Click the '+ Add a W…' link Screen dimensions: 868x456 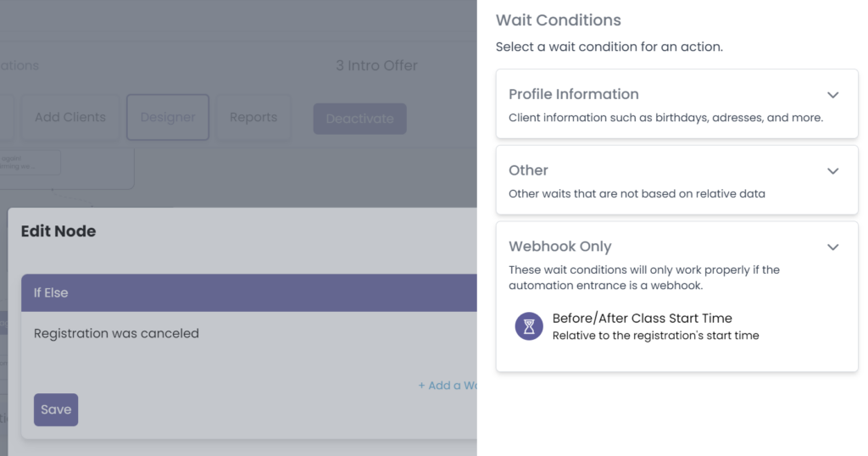tap(448, 386)
